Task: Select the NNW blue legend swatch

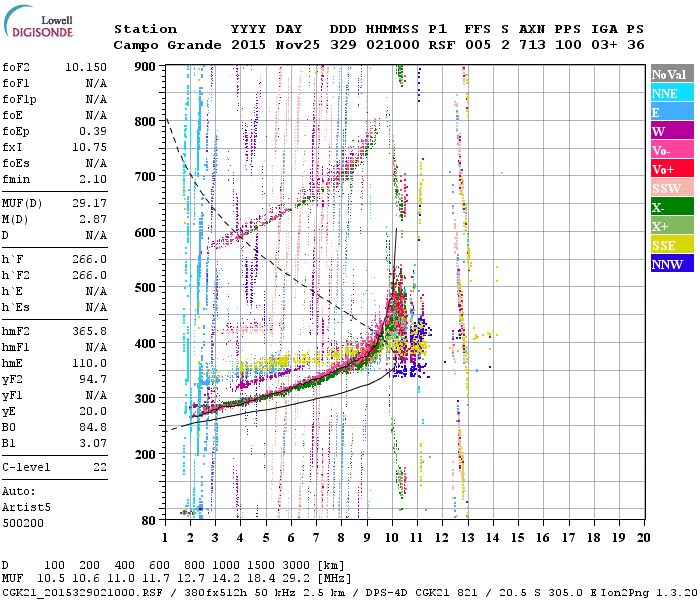Action: pyautogui.click(x=672, y=263)
